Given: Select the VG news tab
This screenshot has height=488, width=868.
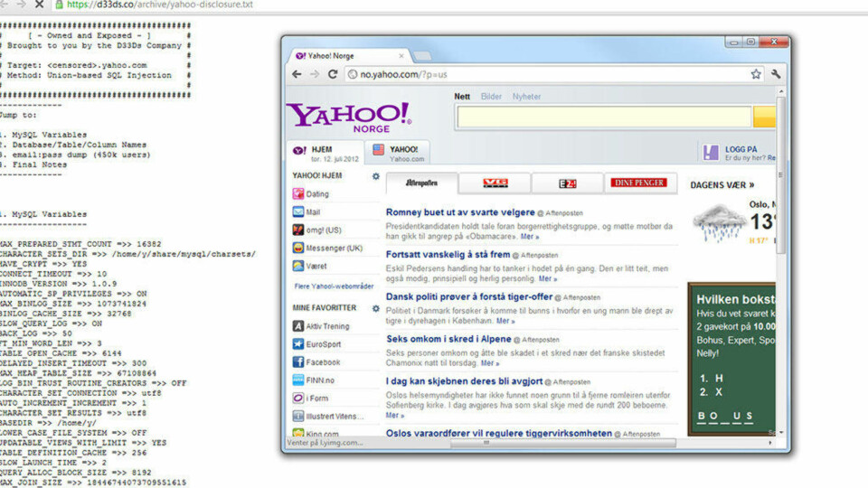Looking at the screenshot, I should coord(495,183).
